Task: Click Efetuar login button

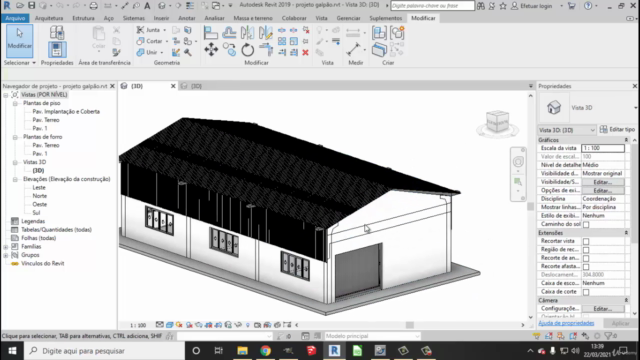Action: [x=532, y=6]
